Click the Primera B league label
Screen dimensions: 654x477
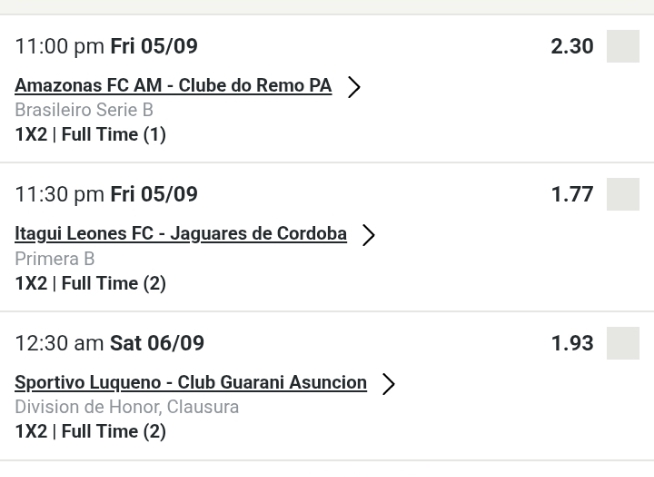tap(54, 259)
